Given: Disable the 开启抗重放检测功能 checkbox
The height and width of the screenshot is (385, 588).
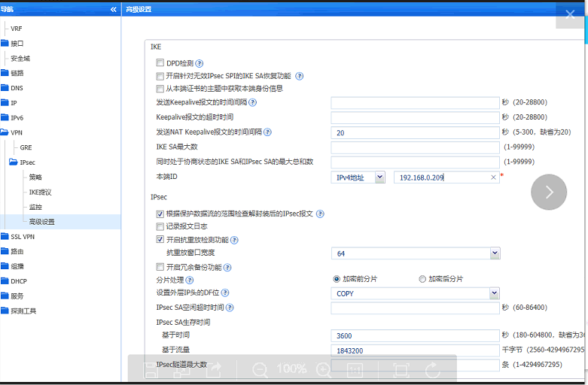Looking at the screenshot, I should point(160,239).
